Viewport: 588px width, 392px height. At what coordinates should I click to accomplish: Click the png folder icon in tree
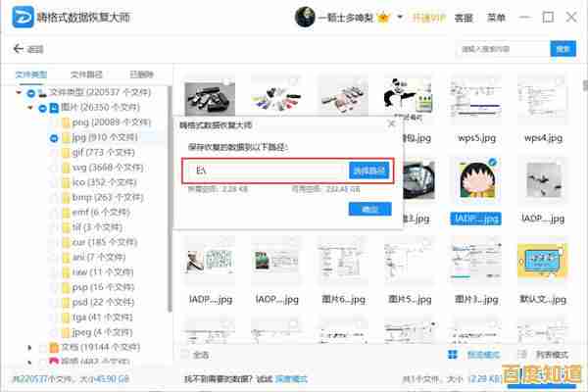(x=67, y=123)
